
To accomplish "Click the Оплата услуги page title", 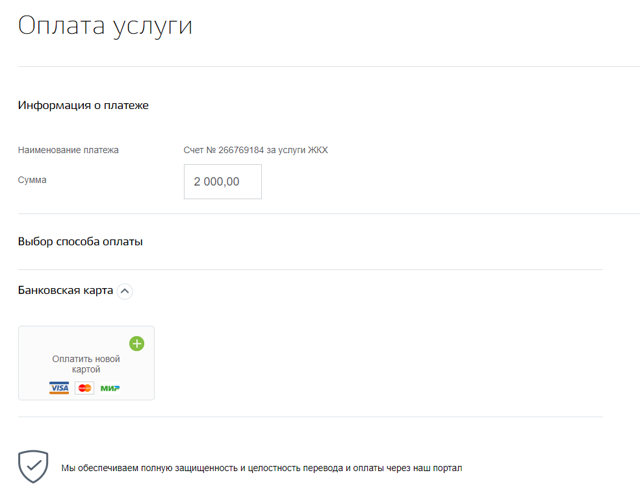I will pos(105,26).
